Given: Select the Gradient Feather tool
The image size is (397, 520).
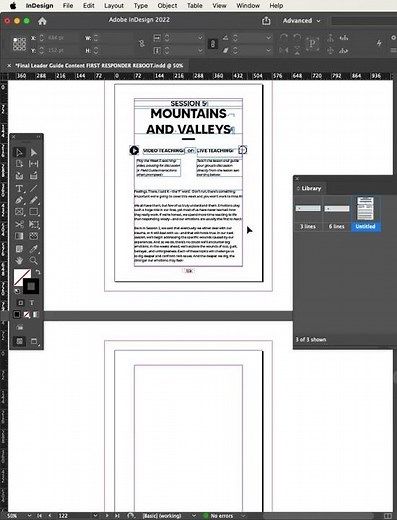Looking at the screenshot, I should pyautogui.click(x=34, y=236).
